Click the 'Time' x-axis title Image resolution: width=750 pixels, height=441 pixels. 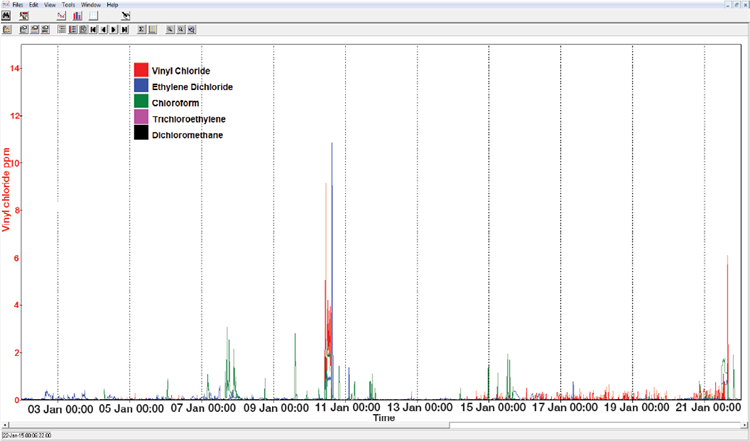[384, 418]
